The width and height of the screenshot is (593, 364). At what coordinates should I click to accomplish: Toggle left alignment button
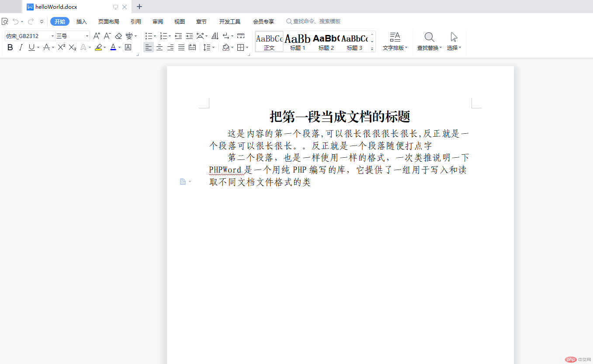click(x=149, y=47)
